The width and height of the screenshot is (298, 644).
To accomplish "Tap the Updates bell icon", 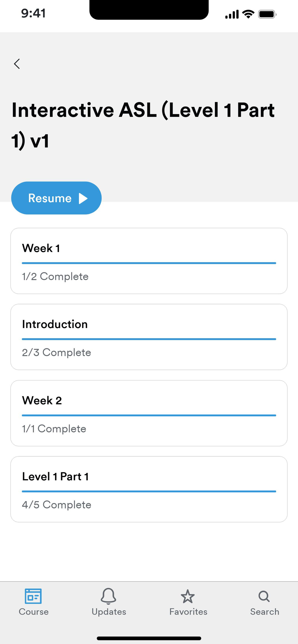I will click(109, 596).
